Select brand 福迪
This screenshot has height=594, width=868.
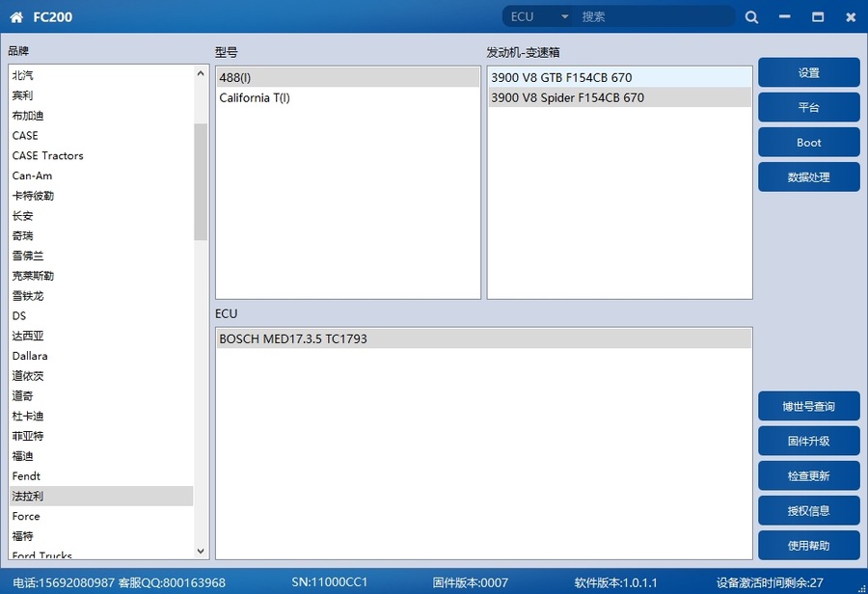(x=101, y=455)
